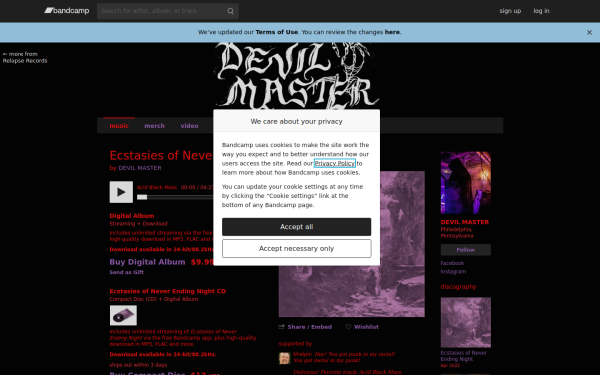
Task: Open the 'here' changes link
Action: [x=392, y=32]
